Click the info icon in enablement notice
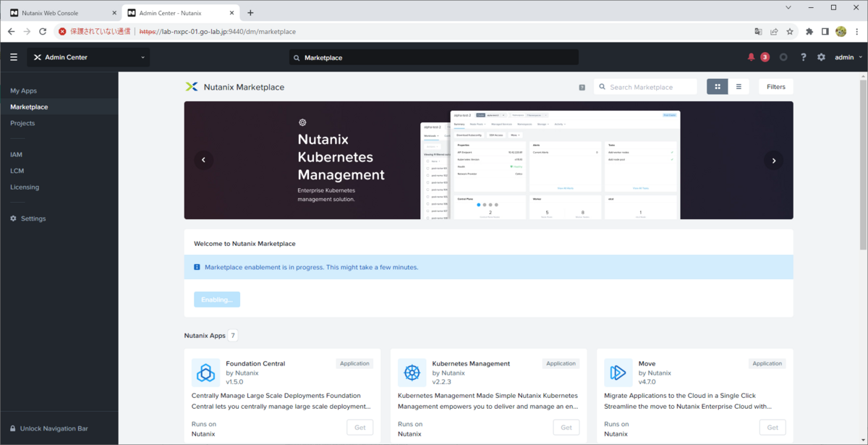Image resolution: width=868 pixels, height=445 pixels. point(197,267)
